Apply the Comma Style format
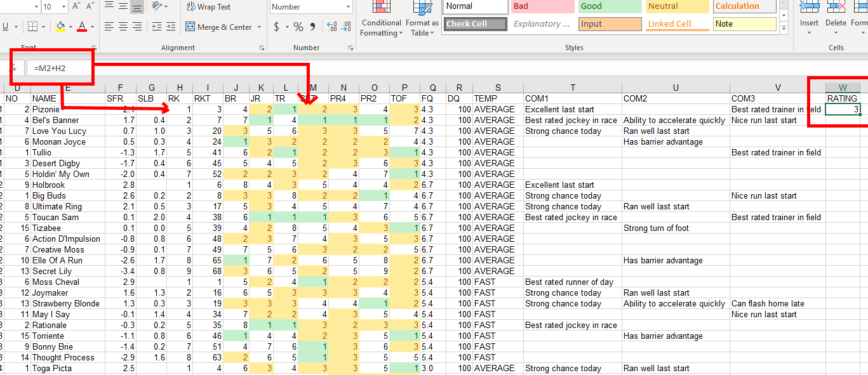 (311, 26)
